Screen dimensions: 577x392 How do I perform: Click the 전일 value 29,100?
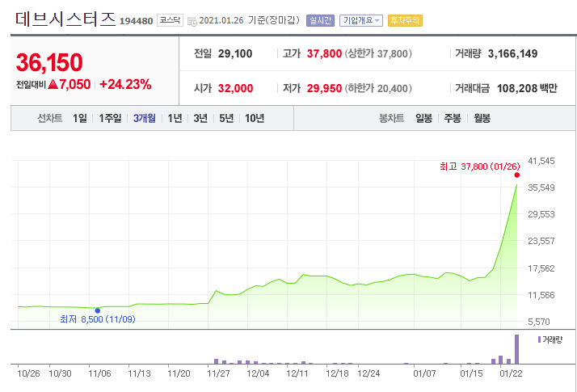tap(235, 53)
